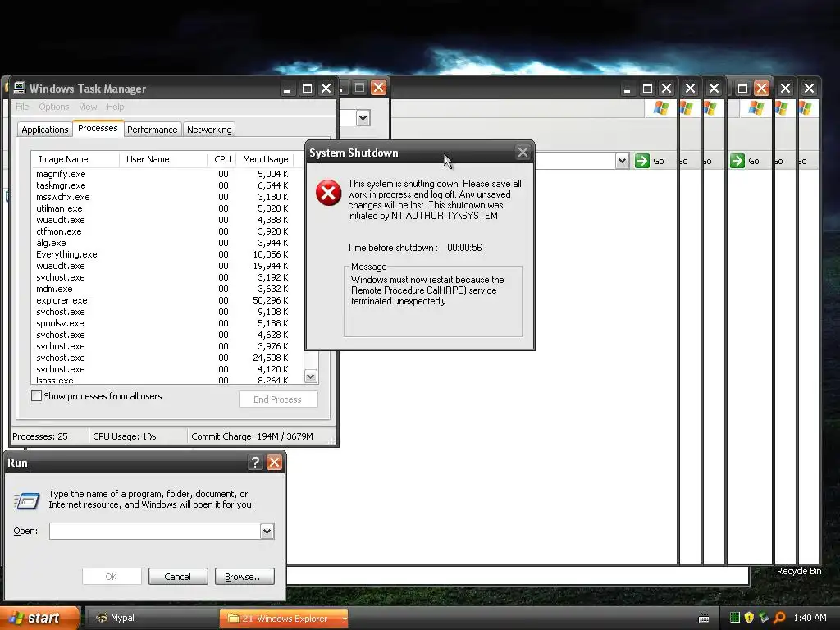Viewport: 840px width, 630px height.
Task: Click the 1:40 AM taskbar clock
Action: pyautogui.click(x=810, y=618)
